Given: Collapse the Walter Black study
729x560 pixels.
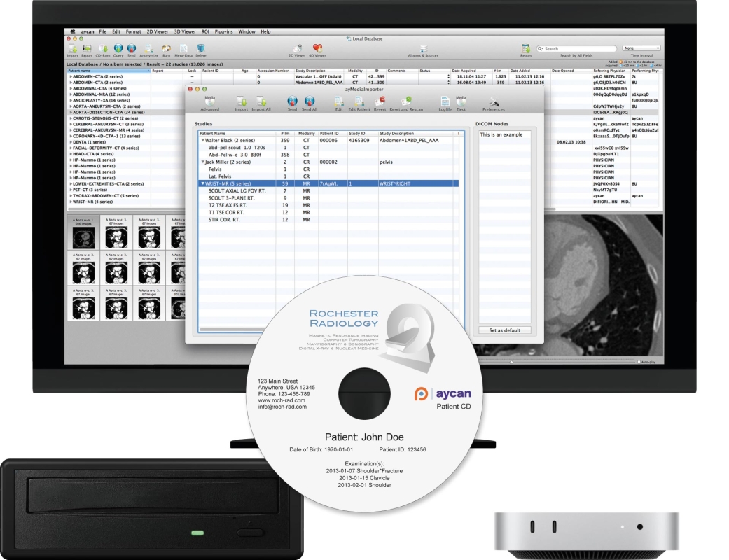Looking at the screenshot, I should (202, 140).
